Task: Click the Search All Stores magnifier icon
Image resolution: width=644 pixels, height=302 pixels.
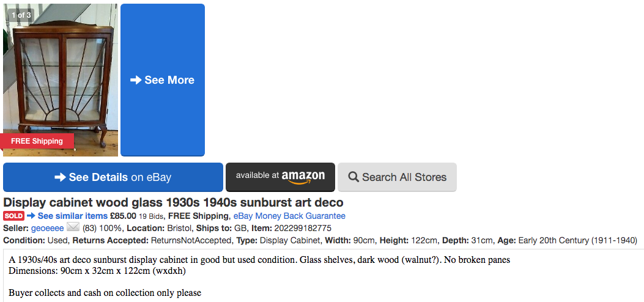Action: (353, 177)
